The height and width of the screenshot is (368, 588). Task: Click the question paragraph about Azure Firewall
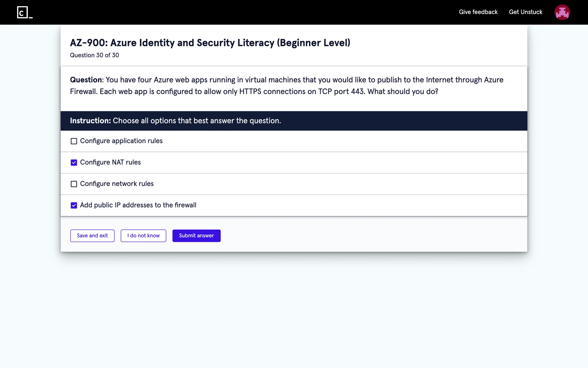tap(287, 86)
